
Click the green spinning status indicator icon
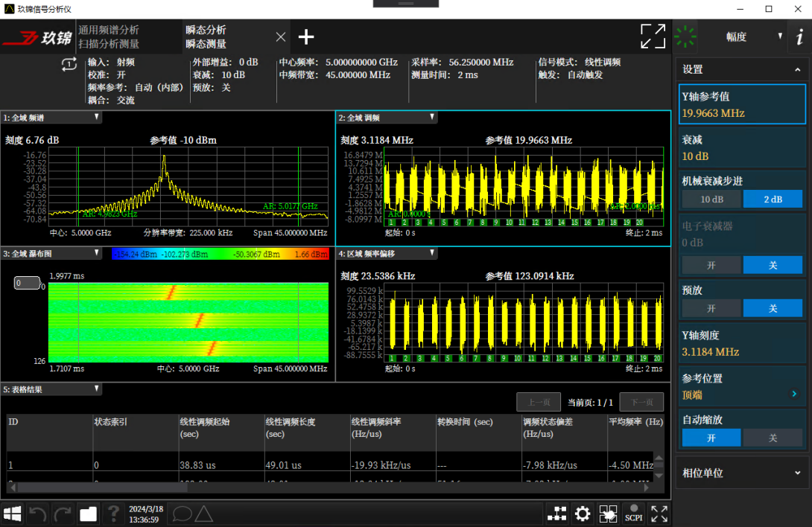(685, 36)
